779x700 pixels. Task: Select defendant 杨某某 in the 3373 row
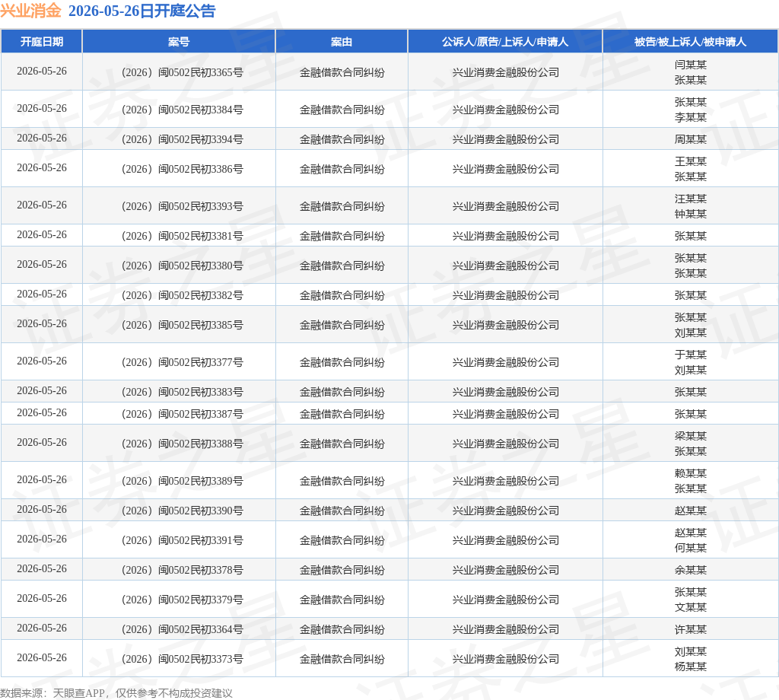(x=691, y=667)
